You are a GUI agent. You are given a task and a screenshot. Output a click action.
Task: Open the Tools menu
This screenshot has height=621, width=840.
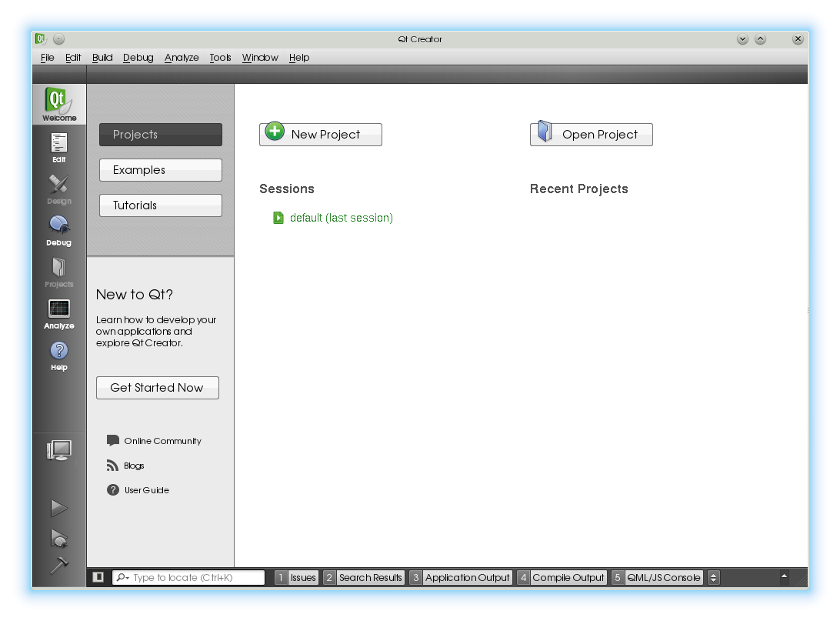point(220,58)
